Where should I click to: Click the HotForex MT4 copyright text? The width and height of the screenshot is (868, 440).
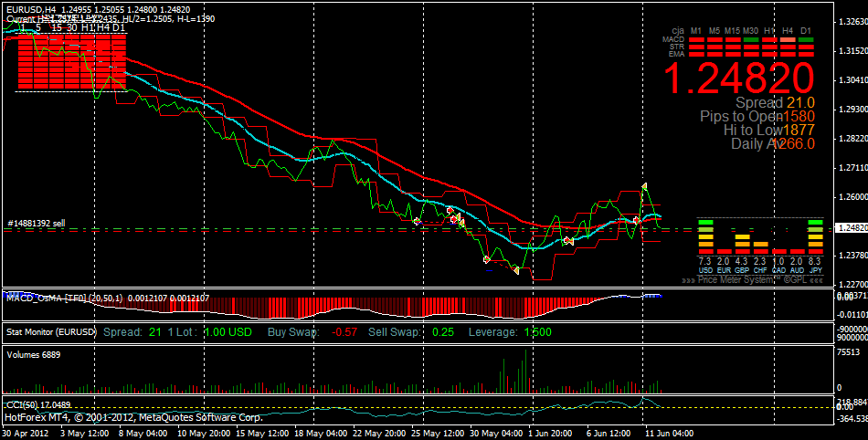point(133,417)
